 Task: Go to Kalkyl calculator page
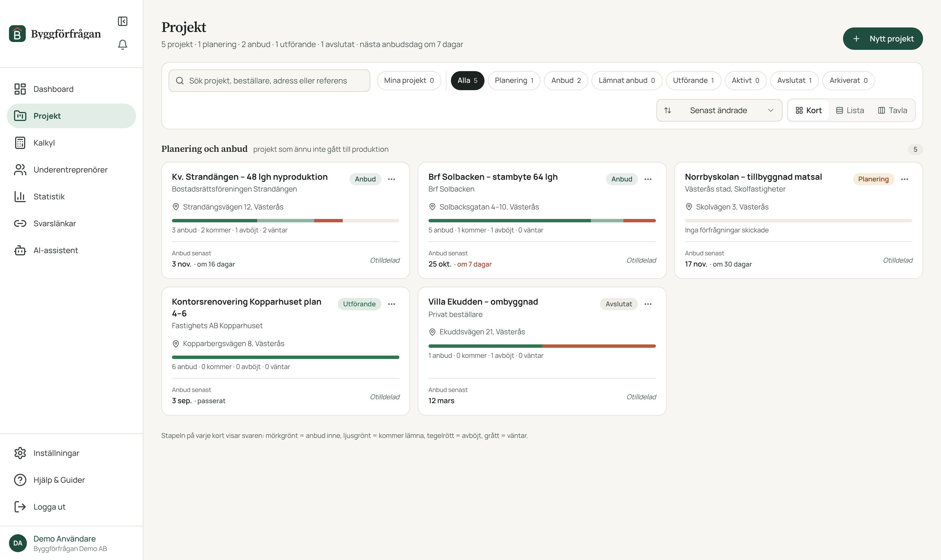71,143
